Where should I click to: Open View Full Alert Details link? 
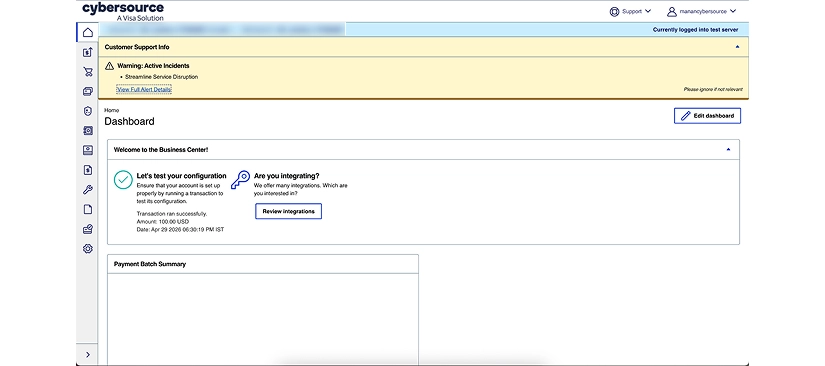click(x=144, y=89)
